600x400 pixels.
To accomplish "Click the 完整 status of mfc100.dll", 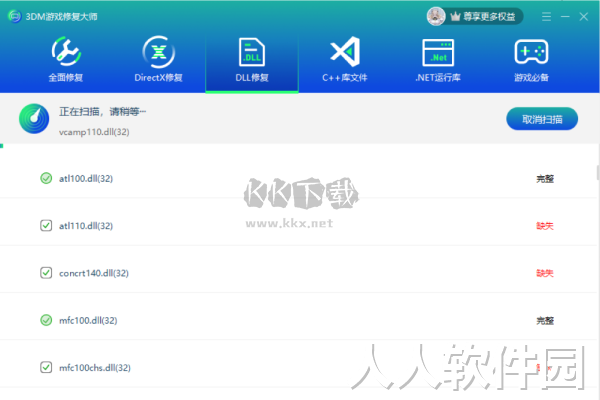I will pyautogui.click(x=545, y=320).
